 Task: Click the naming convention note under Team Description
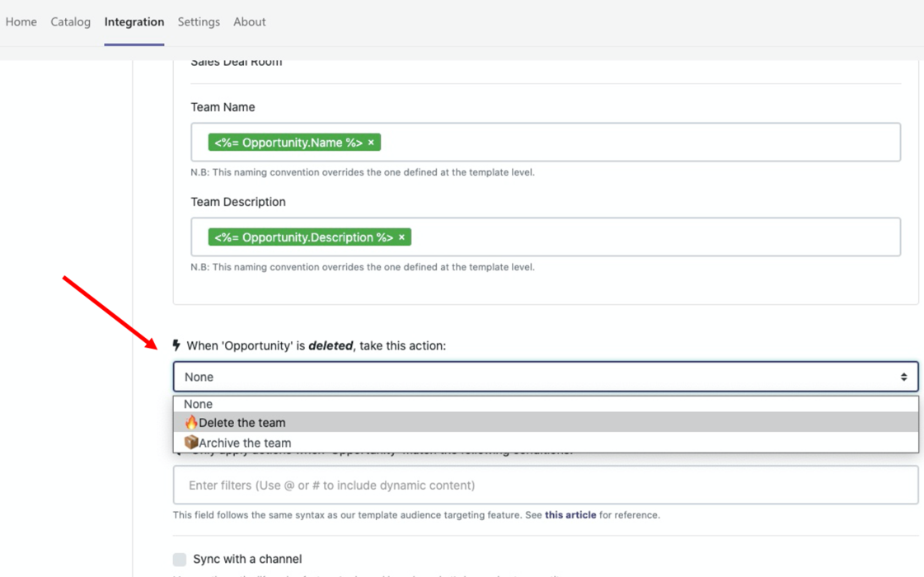click(363, 268)
